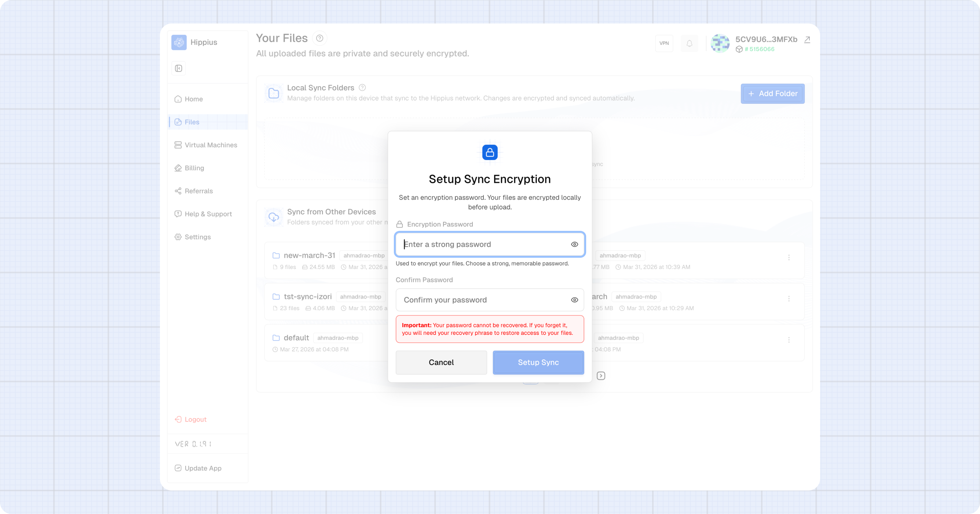The width and height of the screenshot is (980, 514).
Task: Open the Referrals section
Action: (x=198, y=191)
